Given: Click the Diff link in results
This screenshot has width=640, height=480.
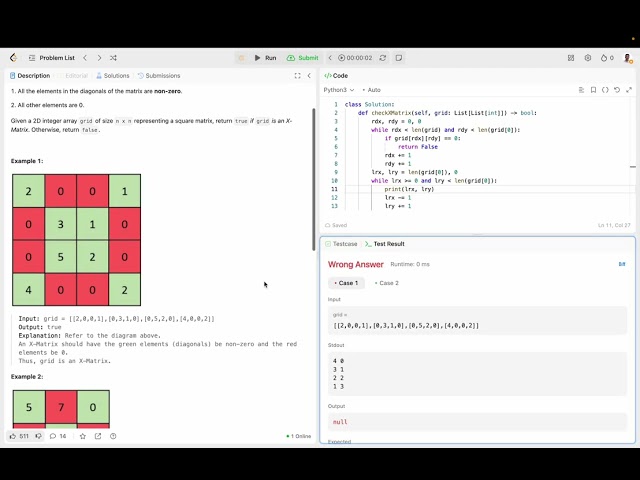Looking at the screenshot, I should click(x=622, y=264).
